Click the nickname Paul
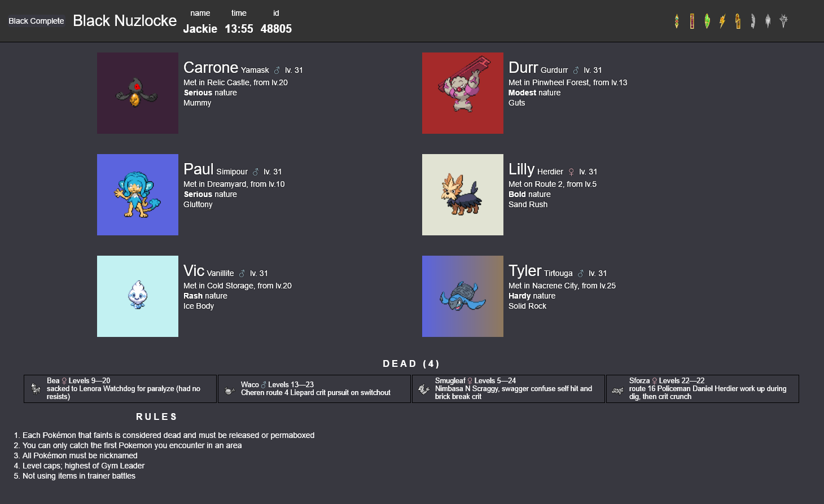824x504 pixels. coord(199,169)
